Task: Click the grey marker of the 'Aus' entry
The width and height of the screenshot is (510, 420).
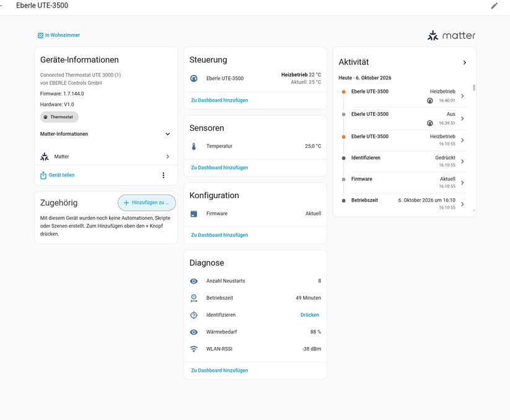Action: [x=343, y=115]
